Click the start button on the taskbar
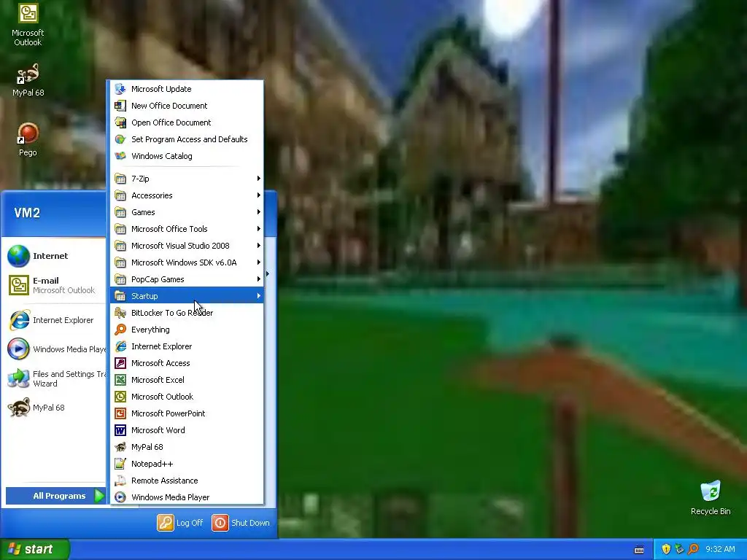Image resolution: width=747 pixels, height=560 pixels. pyautogui.click(x=35, y=549)
